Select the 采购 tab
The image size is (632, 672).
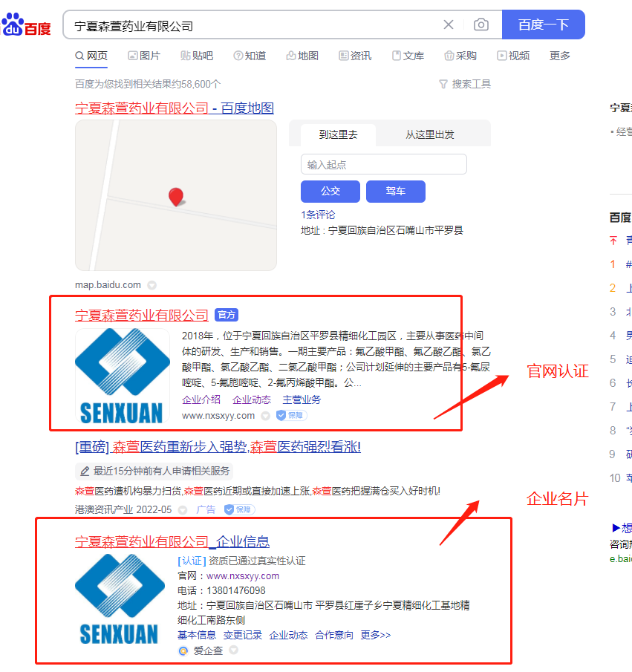[x=460, y=56]
